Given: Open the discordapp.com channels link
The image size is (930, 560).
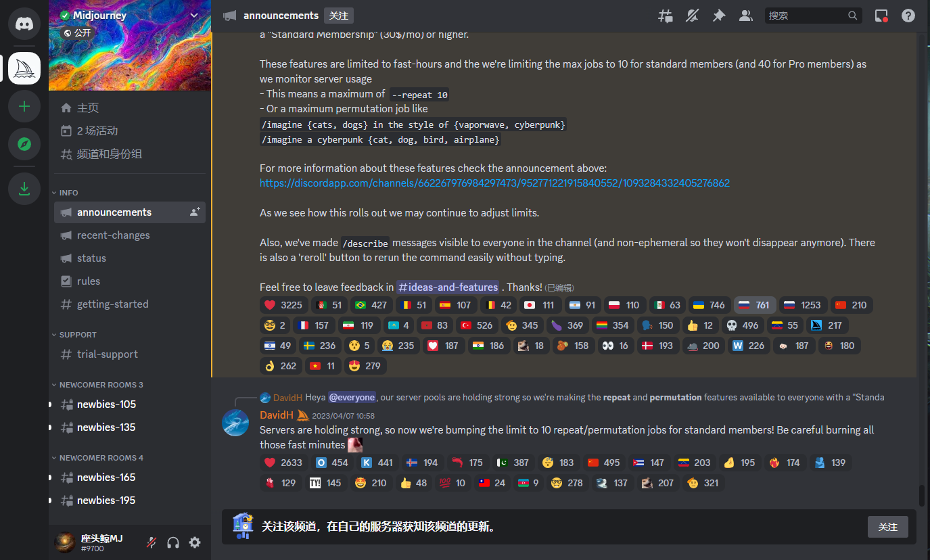Looking at the screenshot, I should 494,183.
